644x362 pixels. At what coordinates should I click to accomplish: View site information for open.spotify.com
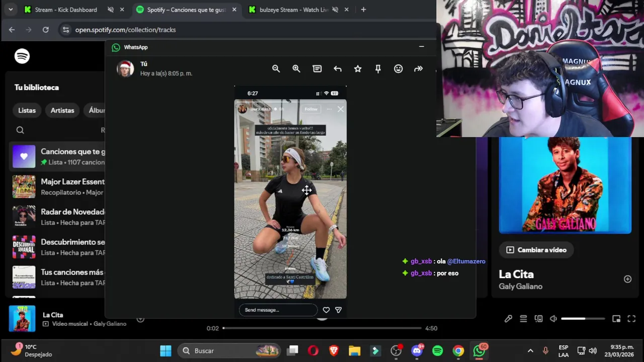[x=66, y=30]
